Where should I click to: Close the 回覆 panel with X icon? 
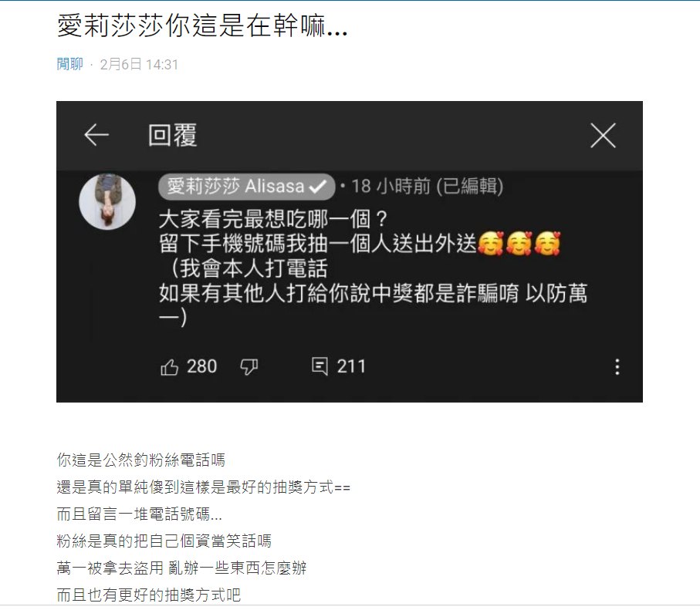click(603, 135)
